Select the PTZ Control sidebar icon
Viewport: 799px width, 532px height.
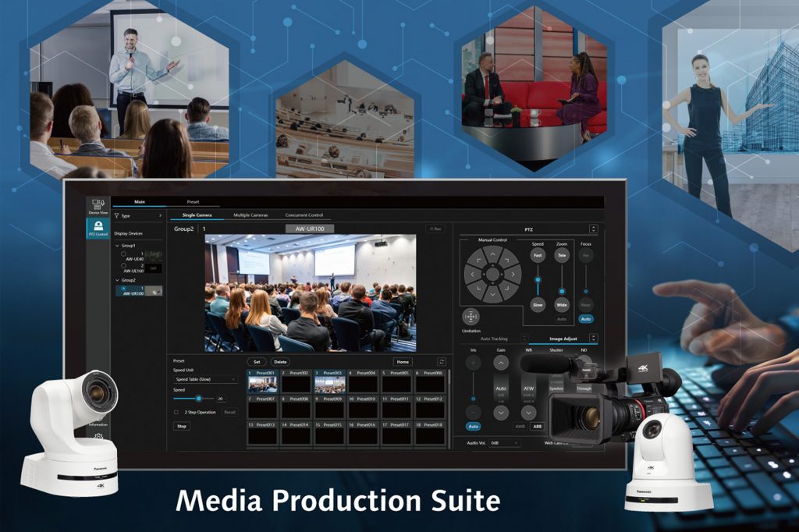click(x=98, y=228)
